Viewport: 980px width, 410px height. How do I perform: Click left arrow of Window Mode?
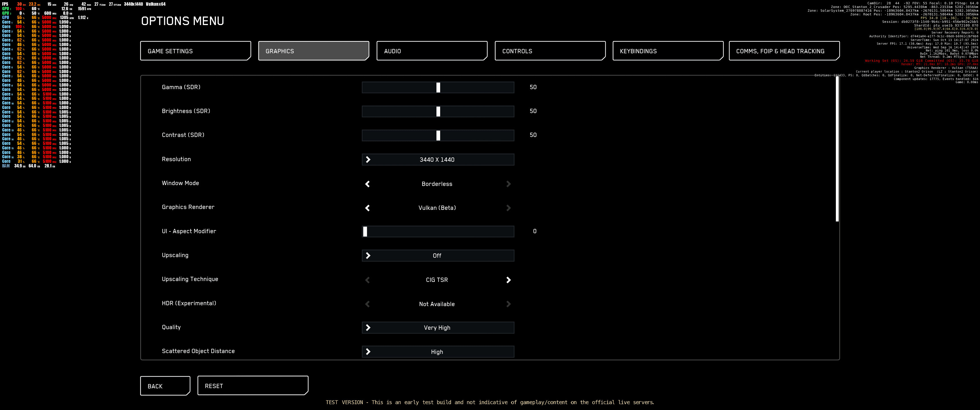point(367,184)
